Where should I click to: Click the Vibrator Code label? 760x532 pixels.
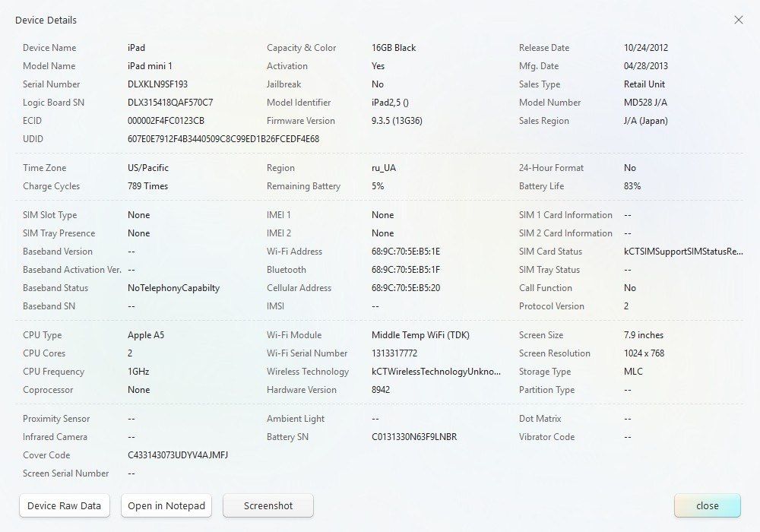tap(546, 437)
